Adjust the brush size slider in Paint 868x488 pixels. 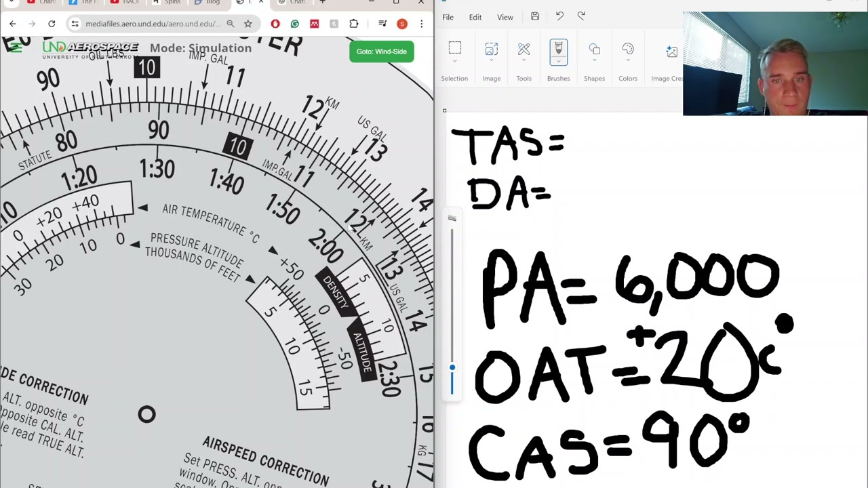[452, 368]
